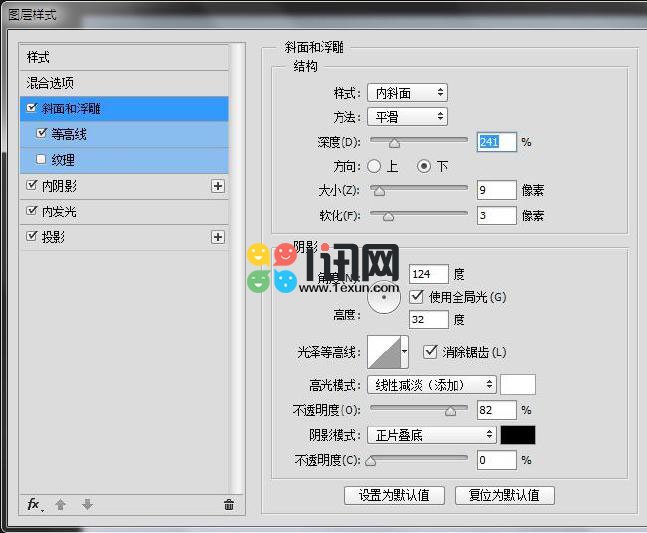Image resolution: width=647 pixels, height=533 pixels.
Task: Select the 内发光 style row
Action: coord(124,212)
